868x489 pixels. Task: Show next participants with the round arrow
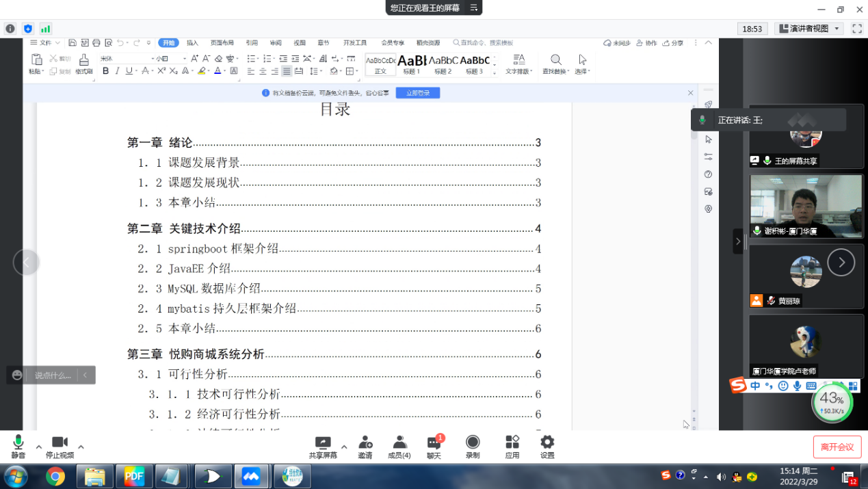click(x=841, y=262)
